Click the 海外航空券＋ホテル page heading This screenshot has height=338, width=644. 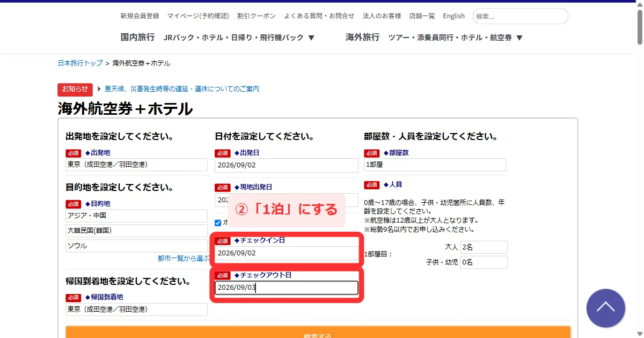[125, 109]
